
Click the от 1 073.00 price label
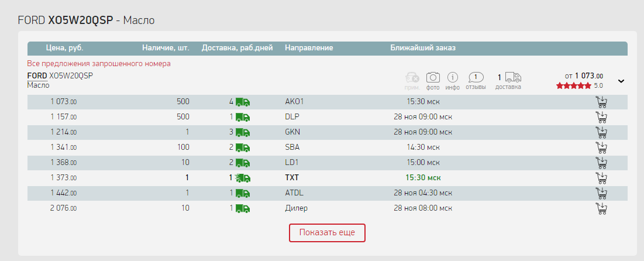point(584,76)
